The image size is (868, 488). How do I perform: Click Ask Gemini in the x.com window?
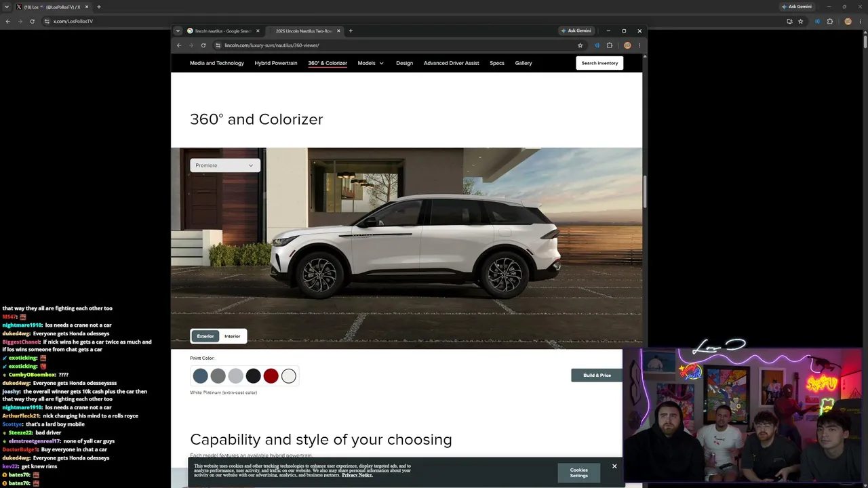click(x=797, y=7)
